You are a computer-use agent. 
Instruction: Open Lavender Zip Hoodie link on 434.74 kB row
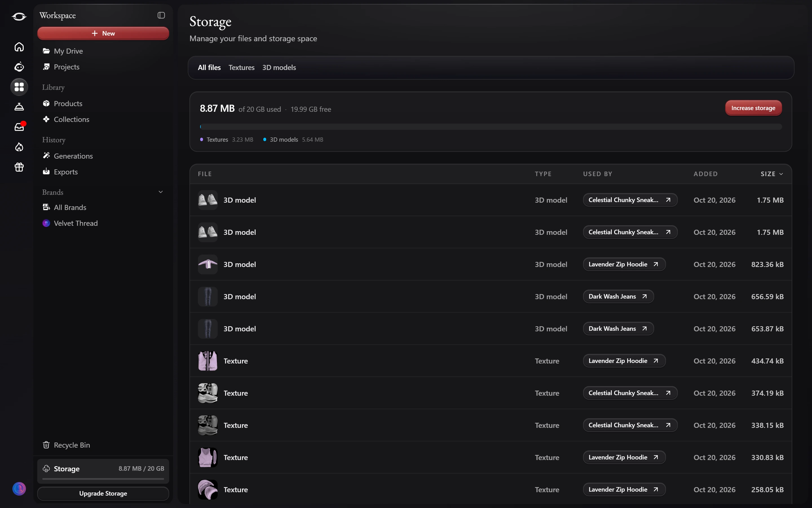click(x=624, y=360)
